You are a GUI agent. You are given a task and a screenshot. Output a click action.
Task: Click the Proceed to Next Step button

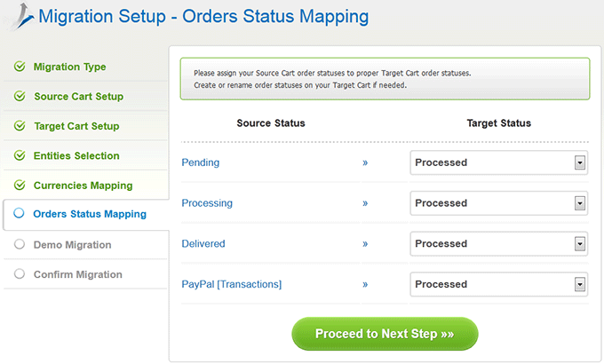[385, 334]
